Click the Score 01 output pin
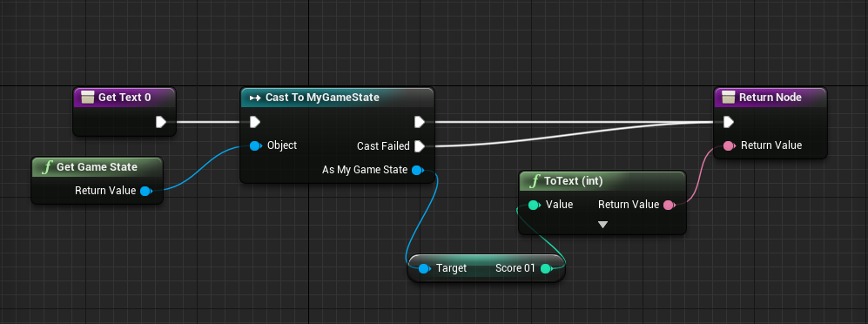Image resolution: width=868 pixels, height=324 pixels. tap(546, 268)
